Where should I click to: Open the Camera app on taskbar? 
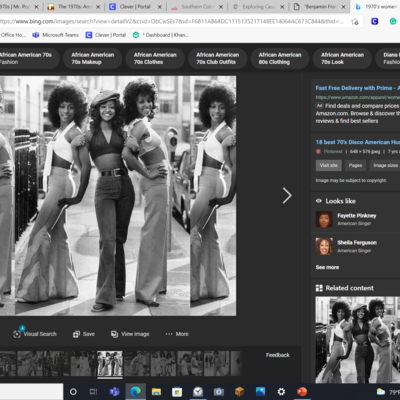(219, 392)
